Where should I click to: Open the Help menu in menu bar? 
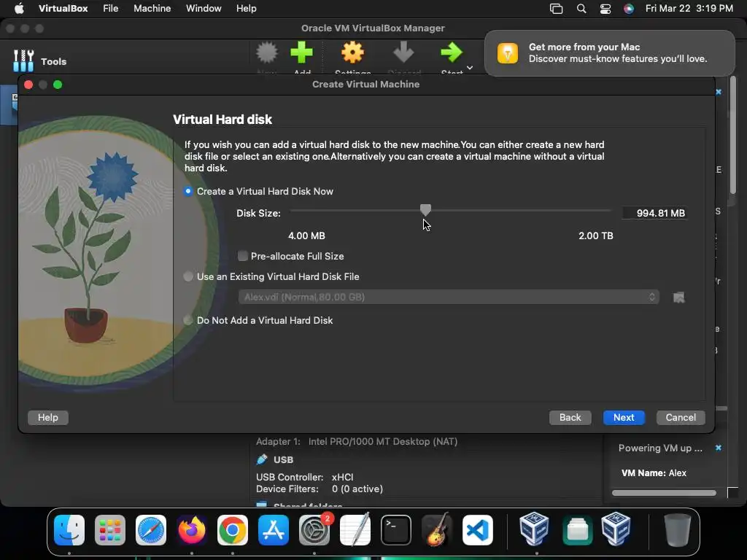click(247, 9)
